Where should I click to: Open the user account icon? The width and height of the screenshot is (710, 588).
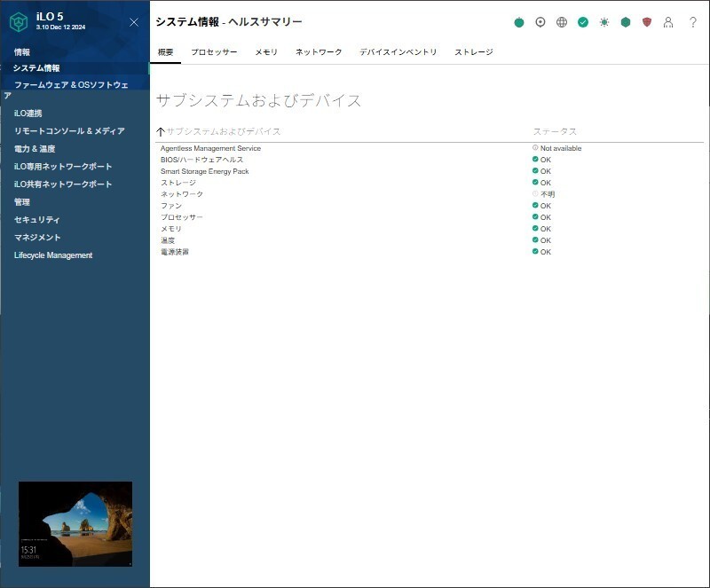pyautogui.click(x=668, y=22)
